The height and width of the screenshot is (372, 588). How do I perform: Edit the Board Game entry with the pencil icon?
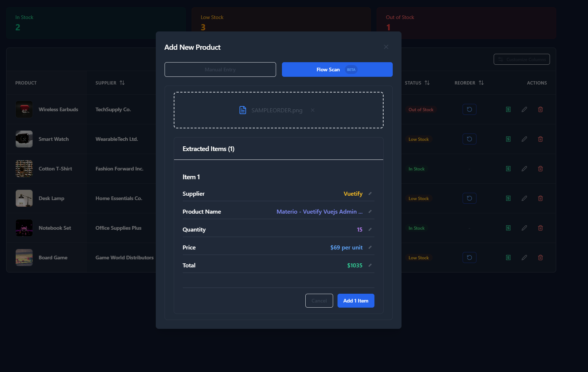click(x=524, y=258)
